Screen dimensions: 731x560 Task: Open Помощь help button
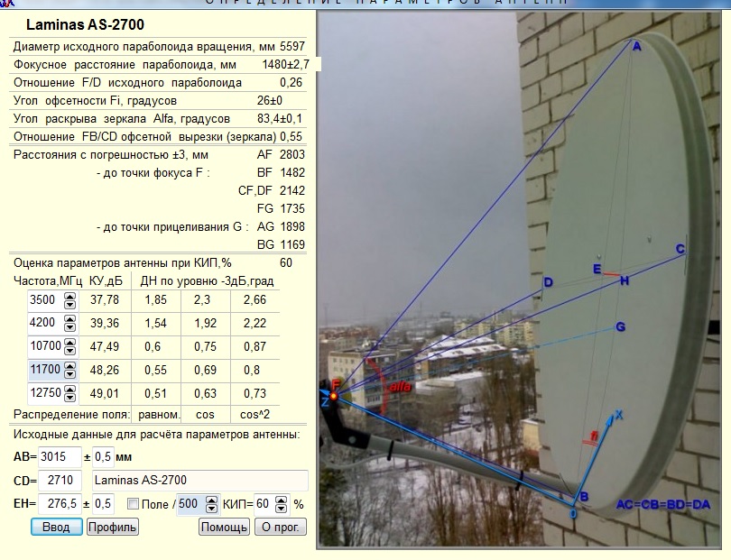point(224,527)
